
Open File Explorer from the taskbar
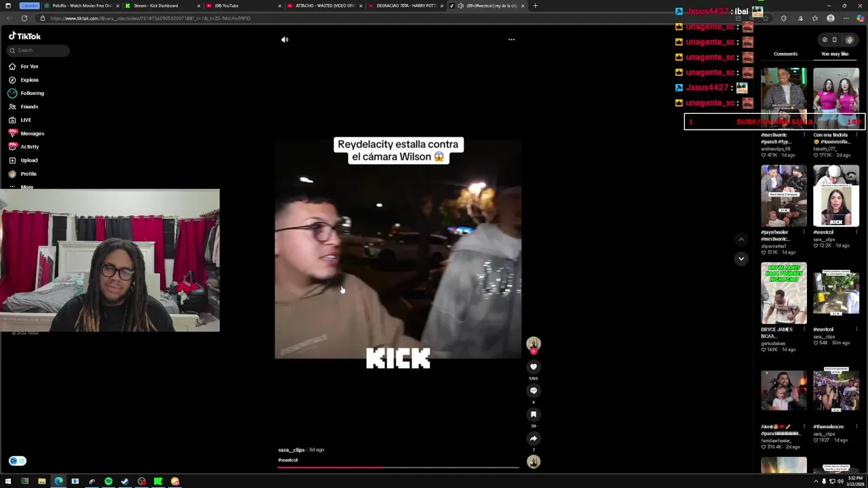click(41, 481)
